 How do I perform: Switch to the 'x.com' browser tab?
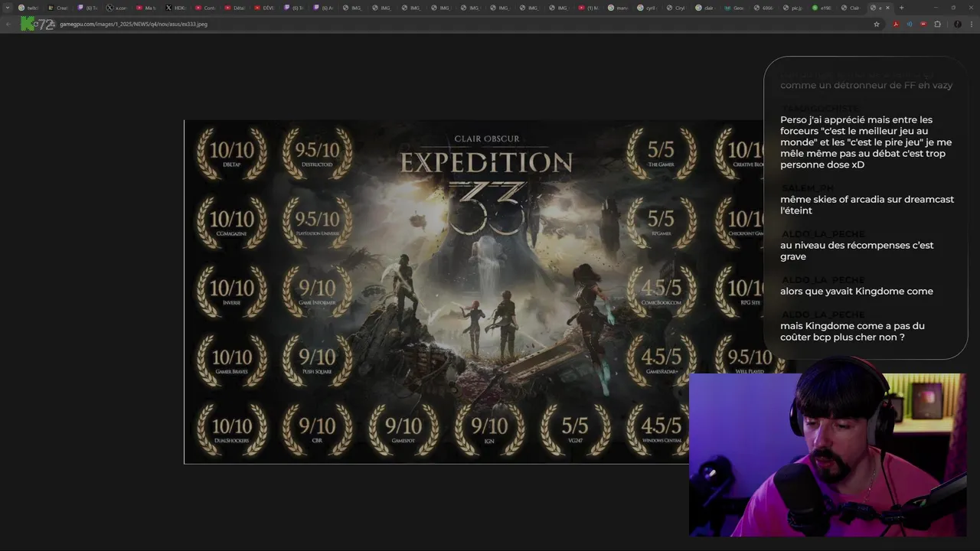(117, 8)
